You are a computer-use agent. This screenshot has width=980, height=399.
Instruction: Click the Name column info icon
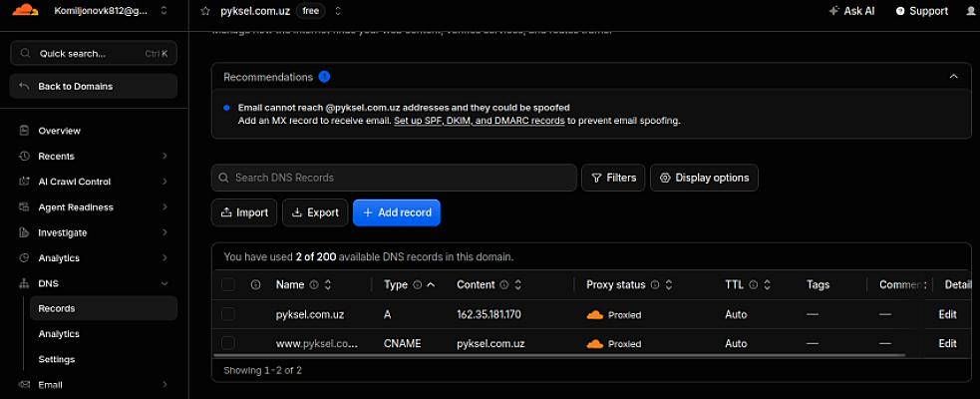(314, 284)
